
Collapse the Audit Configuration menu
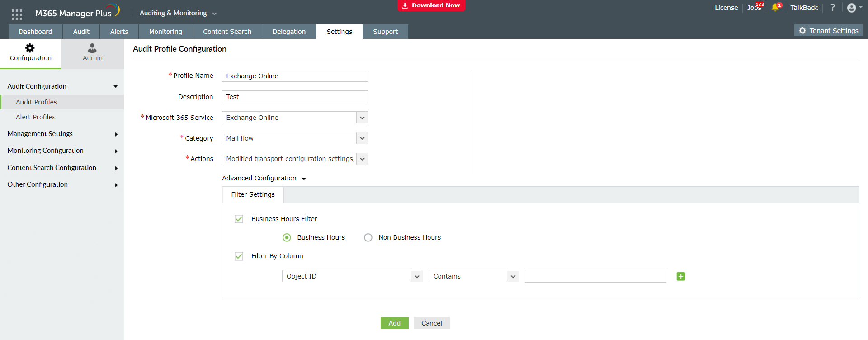pyautogui.click(x=62, y=86)
